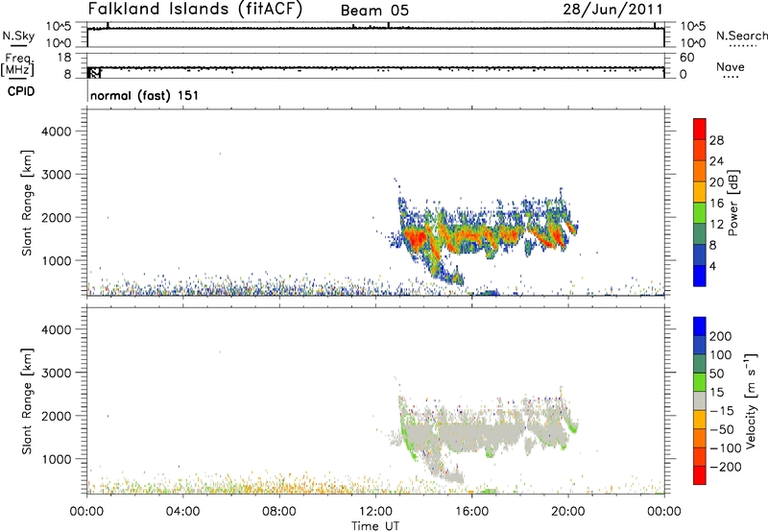Click the '4000' tick of the power panel
This screenshot has height=532, width=768.
[x=57, y=132]
